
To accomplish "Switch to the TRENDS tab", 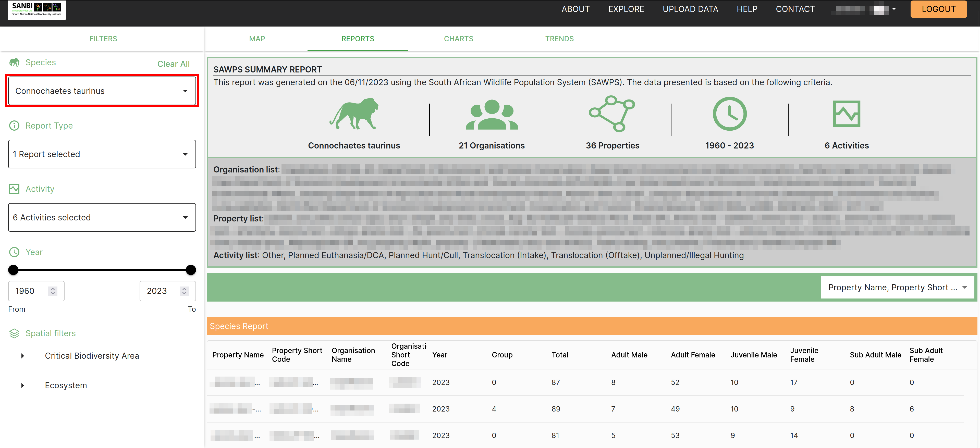I will (x=559, y=39).
